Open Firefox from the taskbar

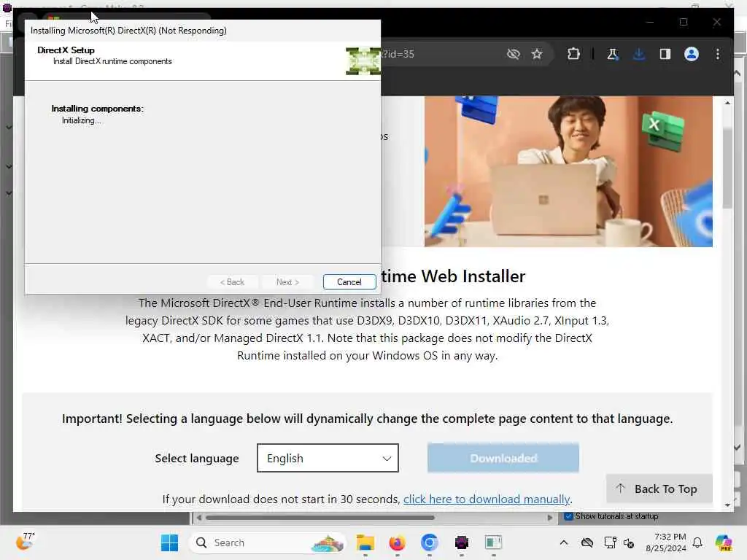tap(397, 542)
